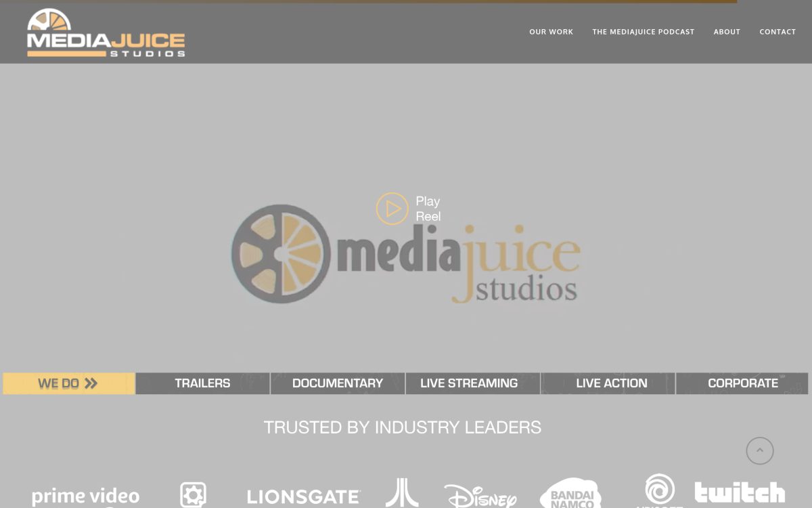
Task: Select the We Do tab
Action: tap(69, 383)
